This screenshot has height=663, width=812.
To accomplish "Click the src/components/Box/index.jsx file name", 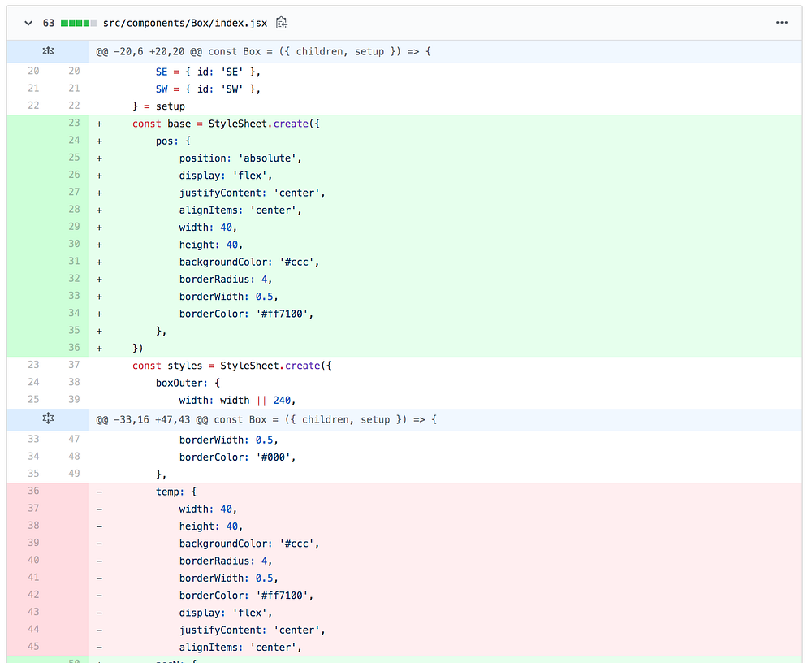I will point(185,23).
